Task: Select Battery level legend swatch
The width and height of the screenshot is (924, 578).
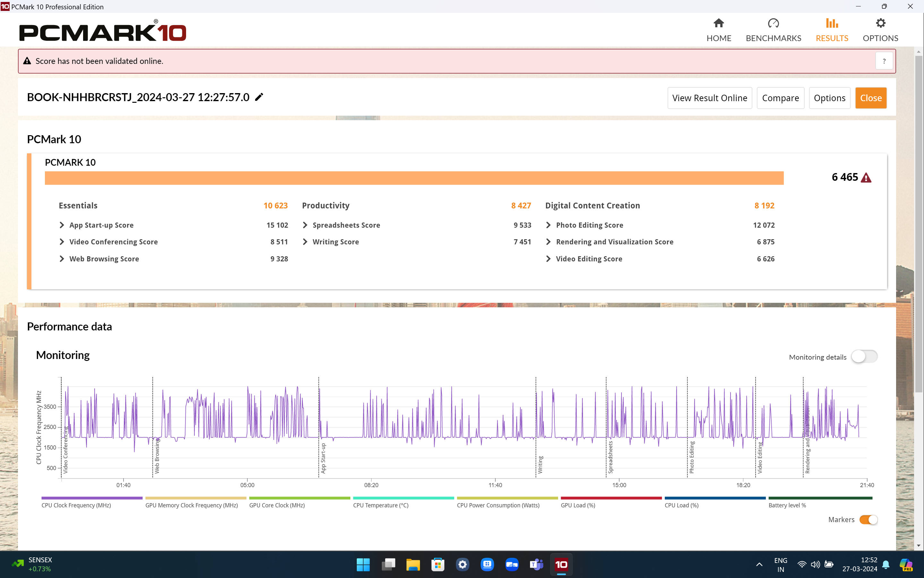Action: 820,498
